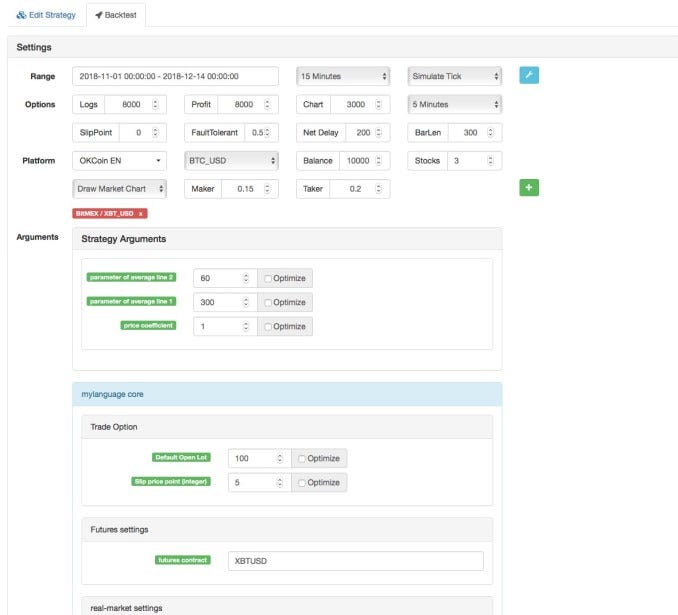Viewport: 678px width, 615px height.
Task: Click the futures contract XBTUSD field
Action: [355, 561]
